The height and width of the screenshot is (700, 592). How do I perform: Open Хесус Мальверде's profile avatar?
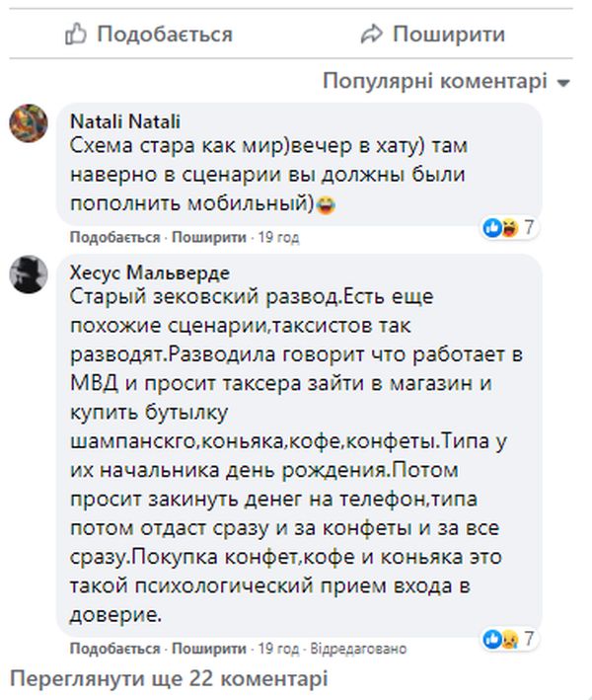point(28,273)
